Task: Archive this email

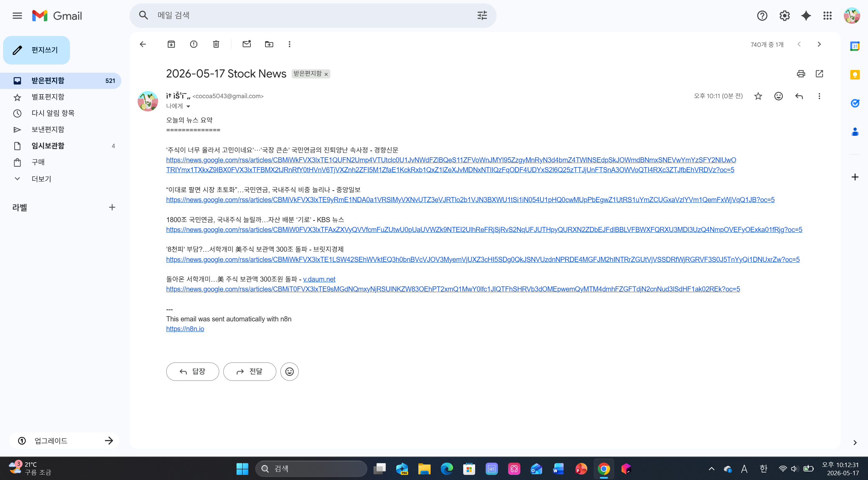Action: 171,44
